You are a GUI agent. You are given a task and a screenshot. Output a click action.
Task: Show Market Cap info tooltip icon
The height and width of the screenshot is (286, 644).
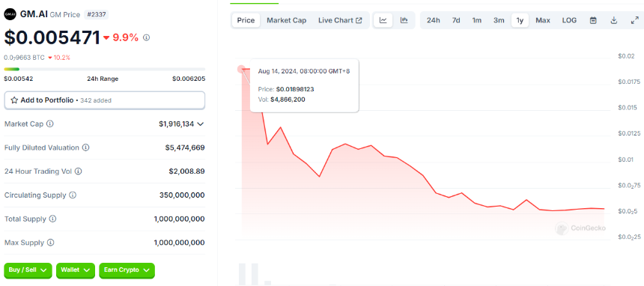(49, 124)
